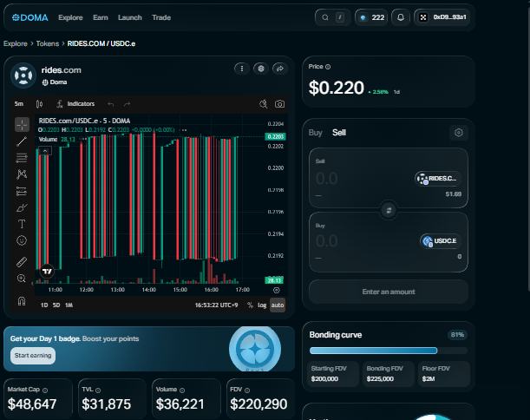Open the legend more options dots
This screenshot has height=420, width=530.
click(x=183, y=130)
